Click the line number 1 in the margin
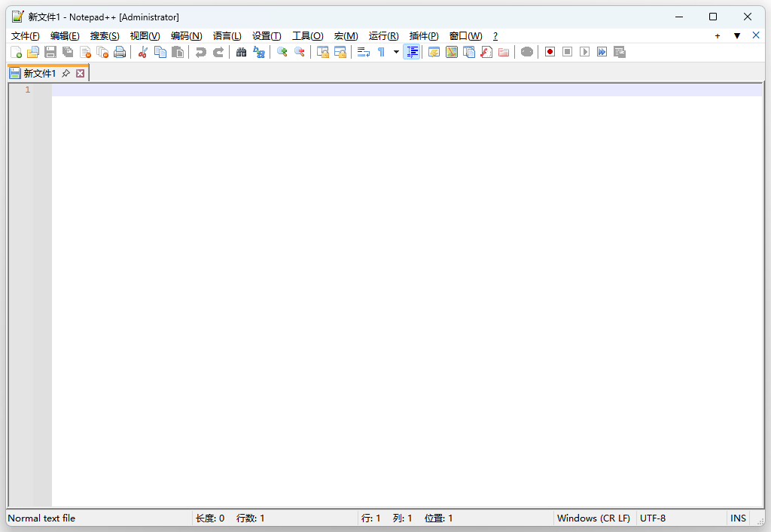Viewport: 771px width, 532px height. coord(28,90)
